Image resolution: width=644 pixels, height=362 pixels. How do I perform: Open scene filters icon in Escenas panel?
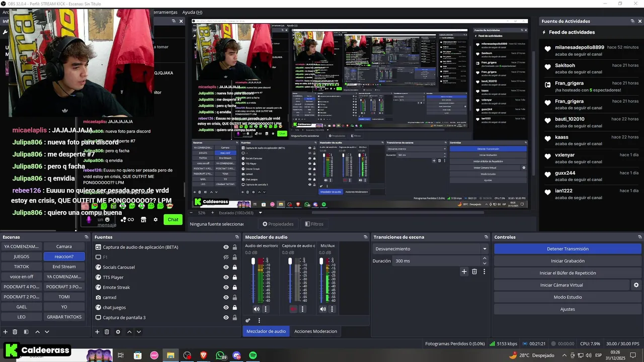point(26,332)
